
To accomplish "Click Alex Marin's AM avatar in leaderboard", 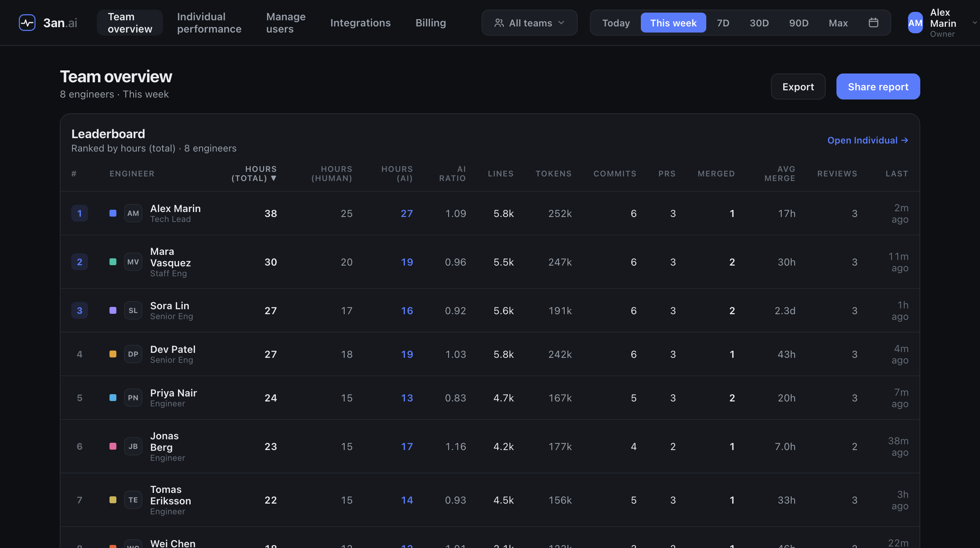I will tap(133, 213).
